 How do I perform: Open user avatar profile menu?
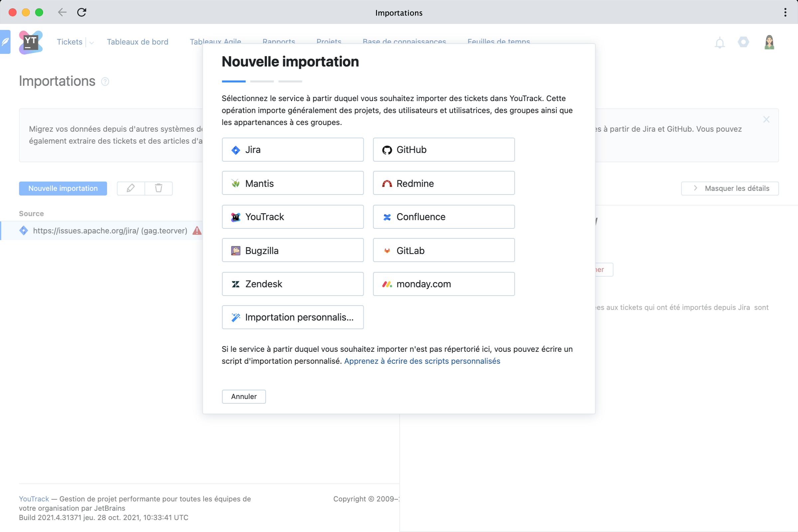pos(769,43)
